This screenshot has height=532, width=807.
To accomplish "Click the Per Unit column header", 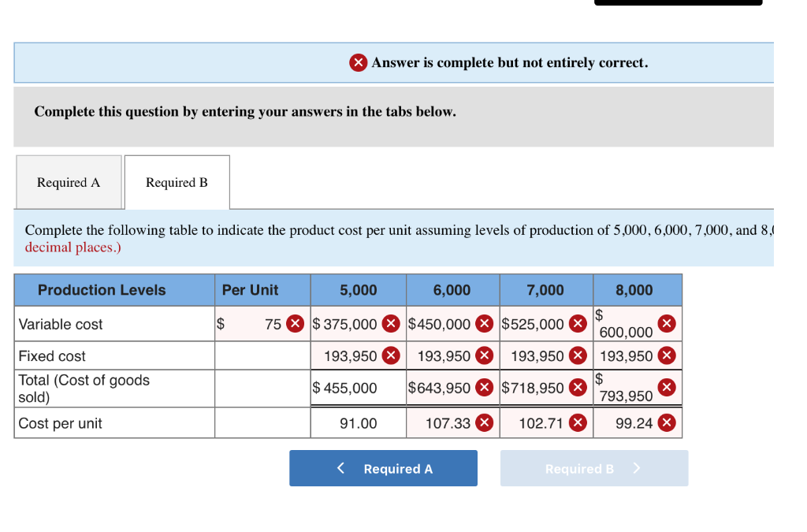I will pos(262,290).
